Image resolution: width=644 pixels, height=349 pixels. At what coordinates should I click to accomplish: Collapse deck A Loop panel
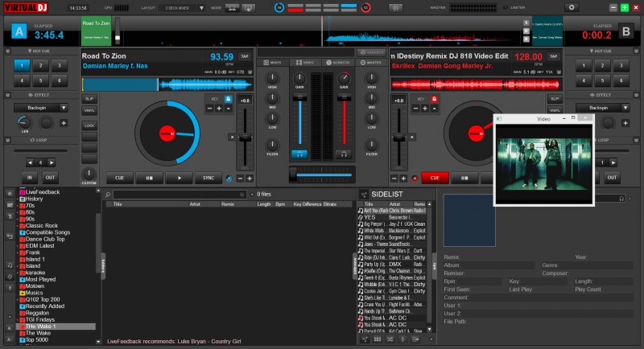[x=8, y=140]
